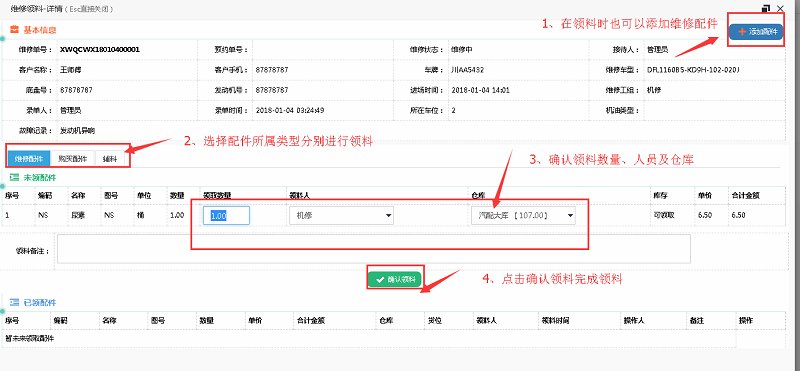The width and height of the screenshot is (800, 371).
Task: Switch to the 维修配件 tab
Action: 29,159
